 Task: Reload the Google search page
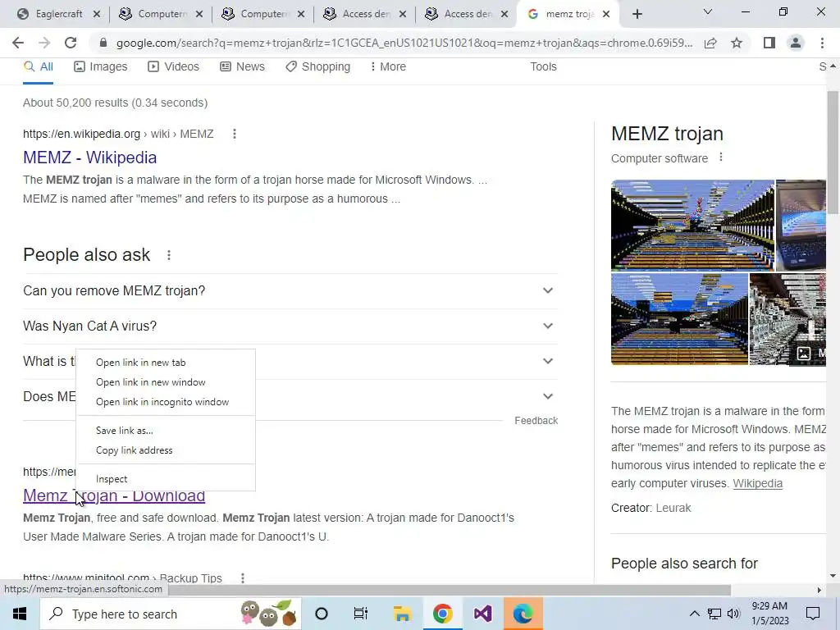click(71, 43)
